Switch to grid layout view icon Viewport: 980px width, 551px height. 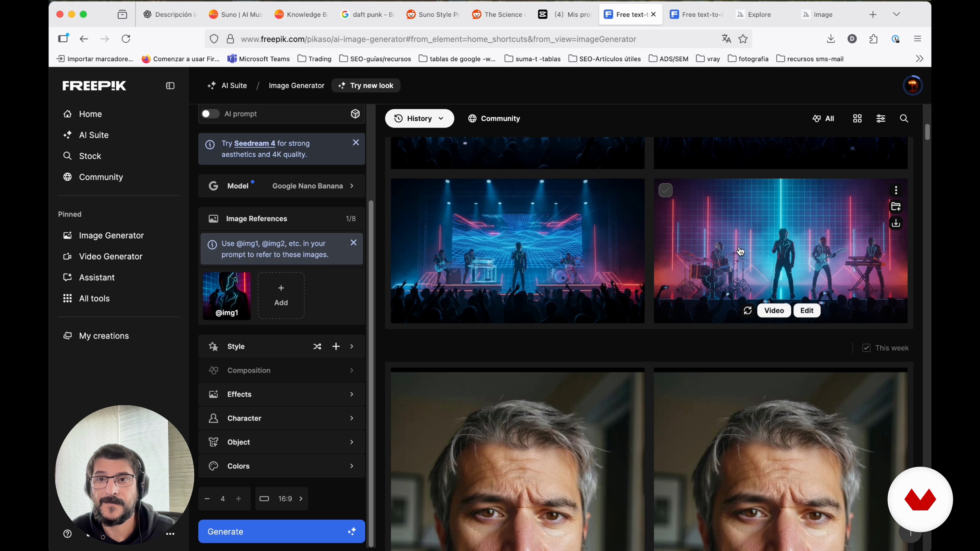[x=857, y=119]
